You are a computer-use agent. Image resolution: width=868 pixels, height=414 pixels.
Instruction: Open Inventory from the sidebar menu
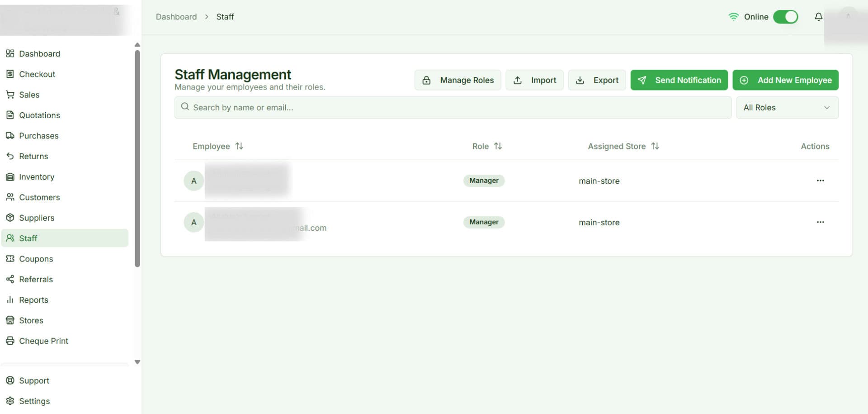36,177
